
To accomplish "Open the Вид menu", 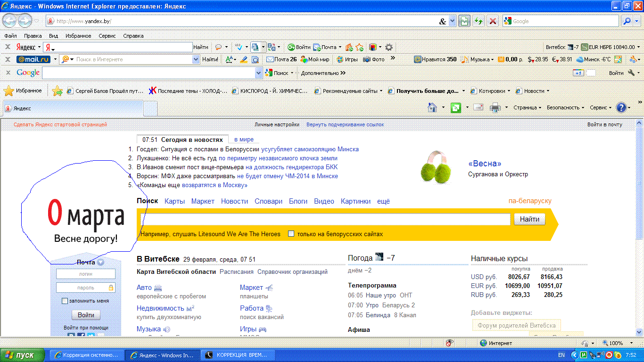I will (x=54, y=36).
